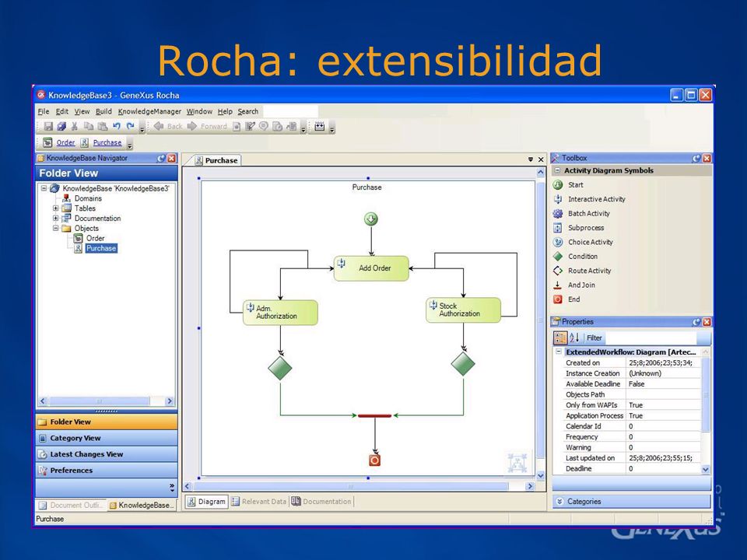Click the Folder View pane button
This screenshot has width=747, height=560.
pos(107,422)
